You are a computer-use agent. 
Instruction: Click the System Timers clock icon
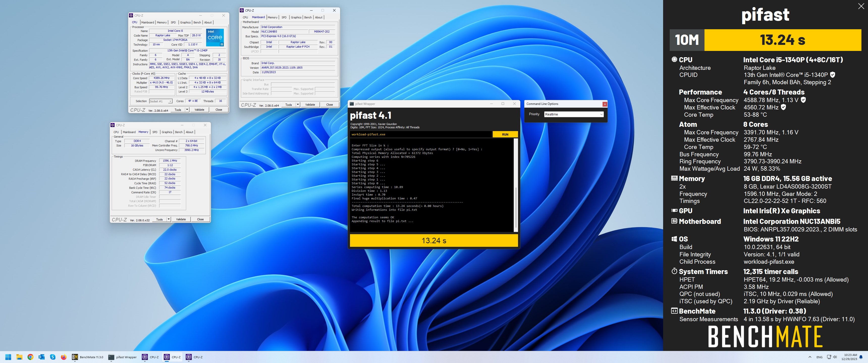[x=674, y=271]
